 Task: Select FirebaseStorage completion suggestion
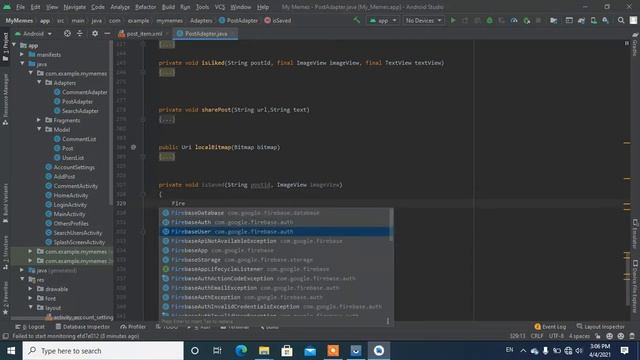tap(274, 260)
